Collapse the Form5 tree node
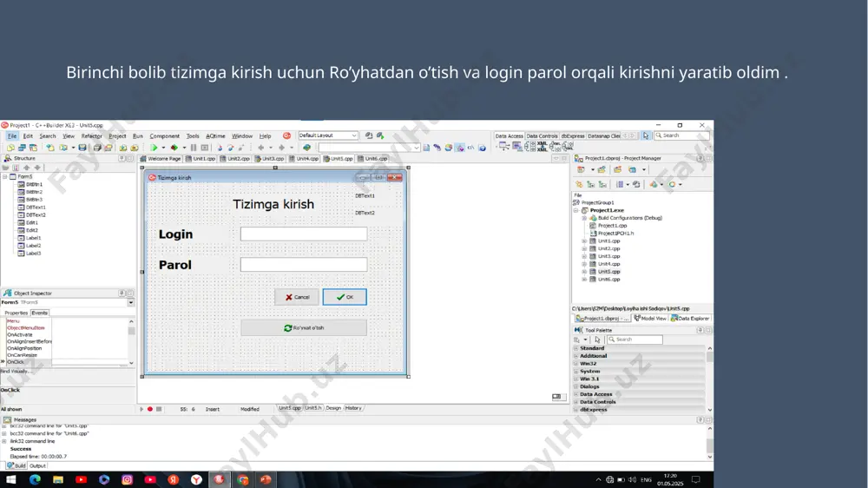 [5, 176]
